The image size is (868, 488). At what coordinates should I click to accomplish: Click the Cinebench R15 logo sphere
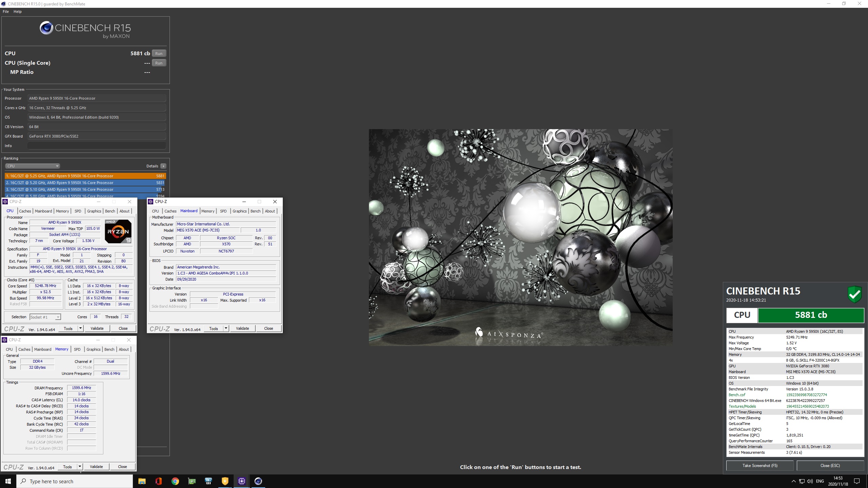[x=46, y=28]
